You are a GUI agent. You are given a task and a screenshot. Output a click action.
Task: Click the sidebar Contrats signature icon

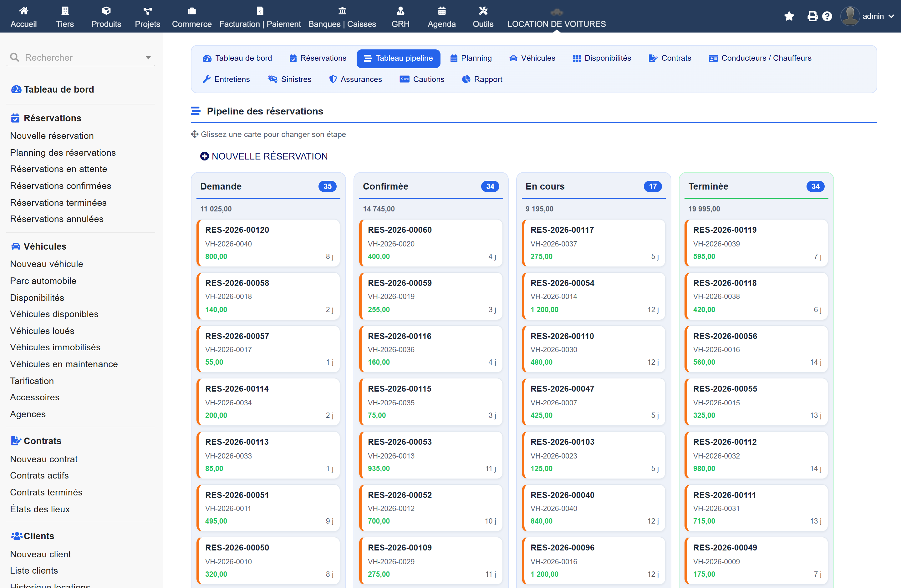point(16,441)
